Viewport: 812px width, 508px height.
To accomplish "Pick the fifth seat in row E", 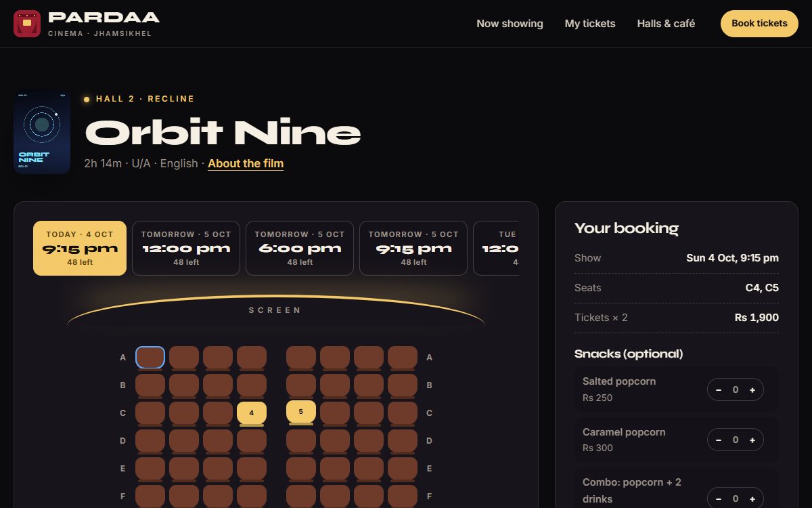I will 301,468.
